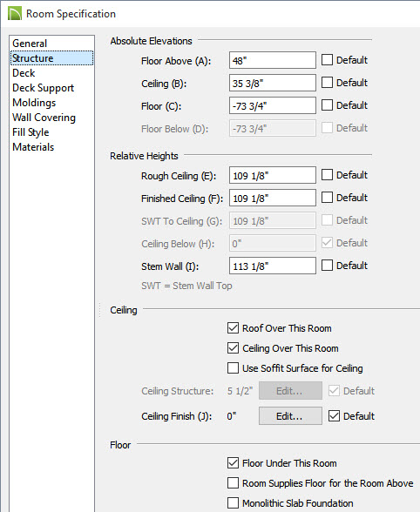This screenshot has height=512, width=420.
Task: Toggle Default checkbox for Floor Above (A)
Action: 327,60
